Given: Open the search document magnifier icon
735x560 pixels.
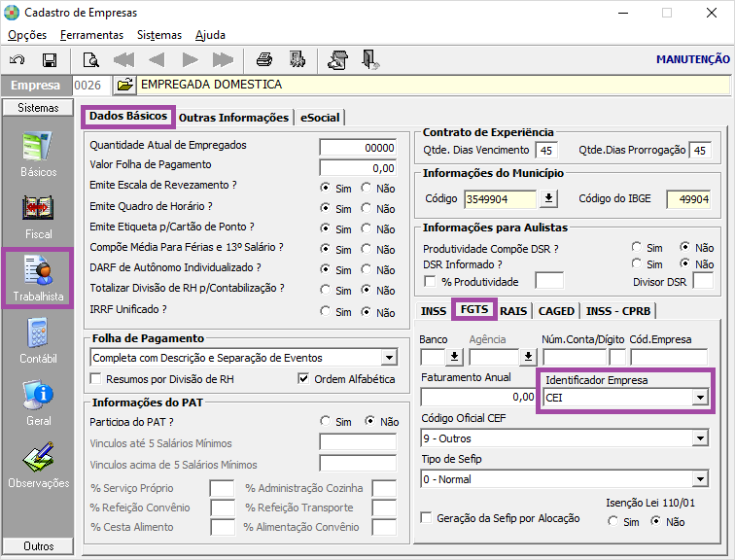Looking at the screenshot, I should coord(90,60).
